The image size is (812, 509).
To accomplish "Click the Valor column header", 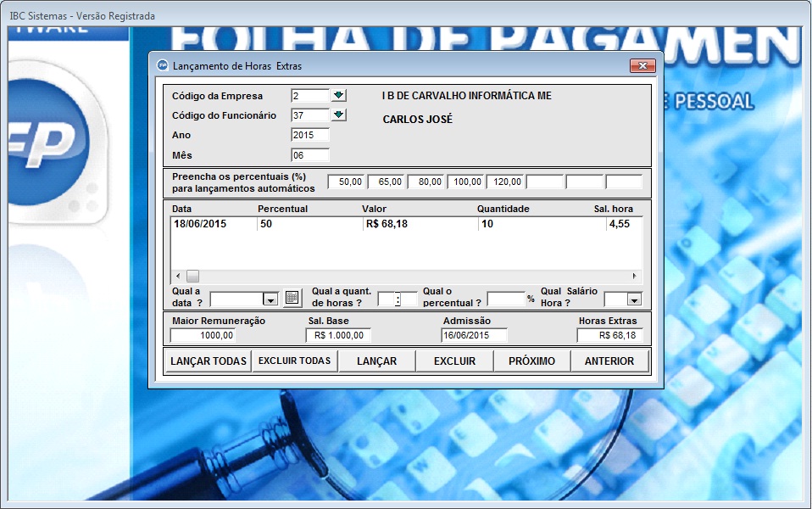I will [374, 209].
